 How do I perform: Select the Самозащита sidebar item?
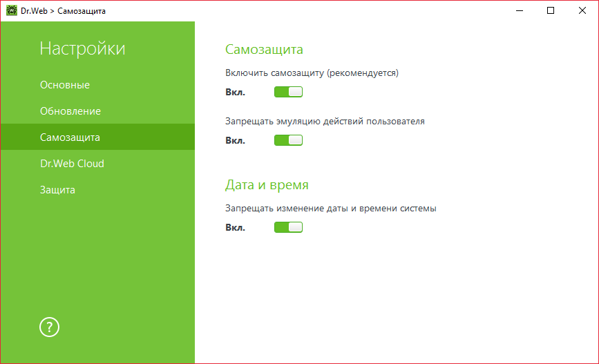coord(97,137)
